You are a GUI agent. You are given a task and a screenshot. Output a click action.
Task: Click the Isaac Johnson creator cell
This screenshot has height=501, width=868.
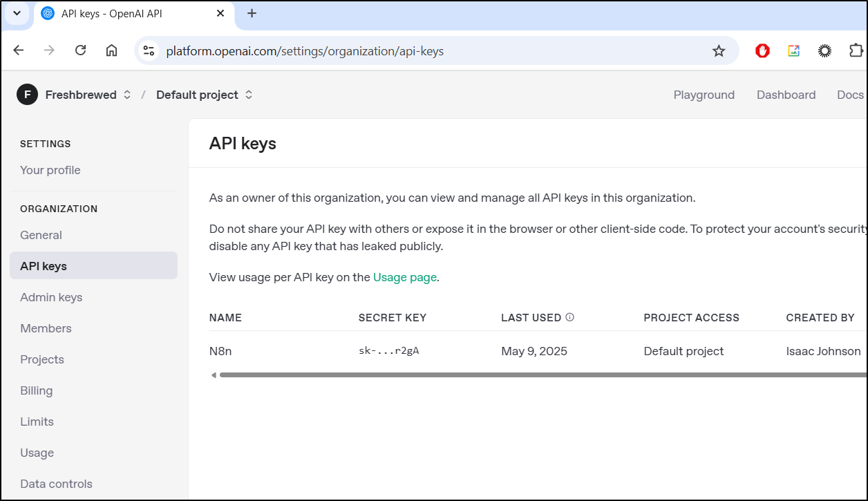[x=823, y=351]
